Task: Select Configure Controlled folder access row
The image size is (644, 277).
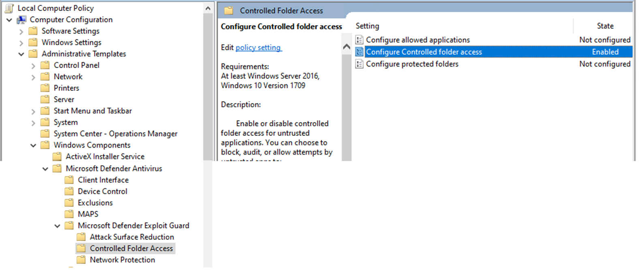Action: coord(493,52)
